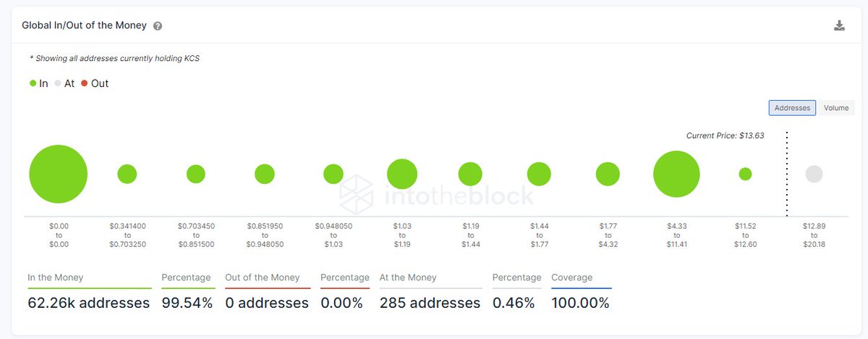Download the chart with the download icon
The image size is (868, 339).
[839, 26]
